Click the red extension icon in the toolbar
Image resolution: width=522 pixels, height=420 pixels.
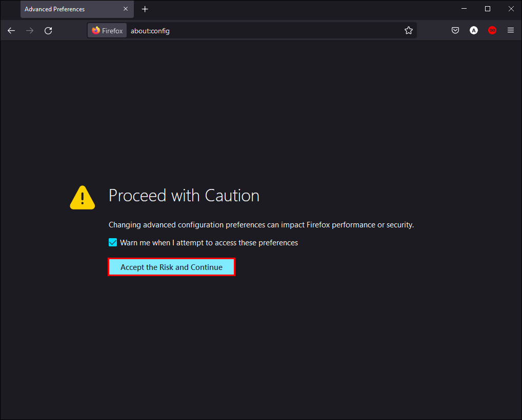pyautogui.click(x=492, y=31)
